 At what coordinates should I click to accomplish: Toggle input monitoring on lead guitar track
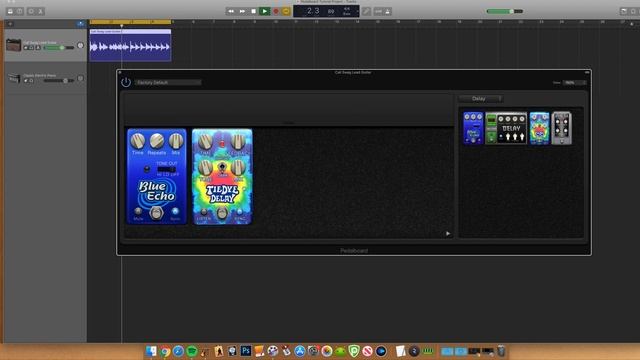pos(38,48)
